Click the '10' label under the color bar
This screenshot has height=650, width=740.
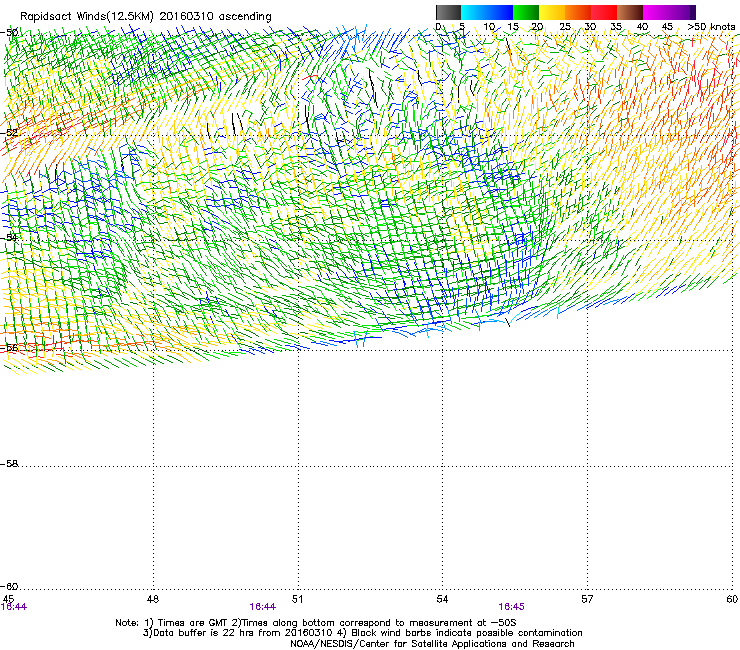489,27
